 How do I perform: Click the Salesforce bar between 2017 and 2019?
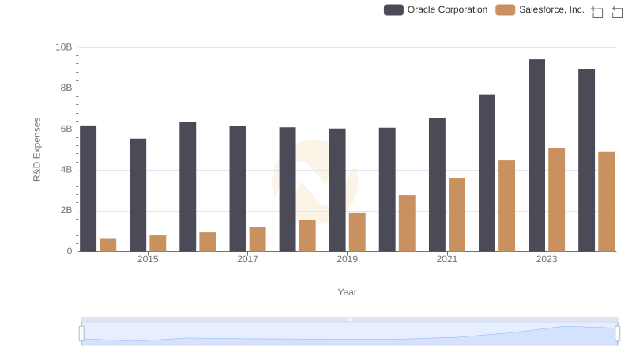tap(307, 236)
